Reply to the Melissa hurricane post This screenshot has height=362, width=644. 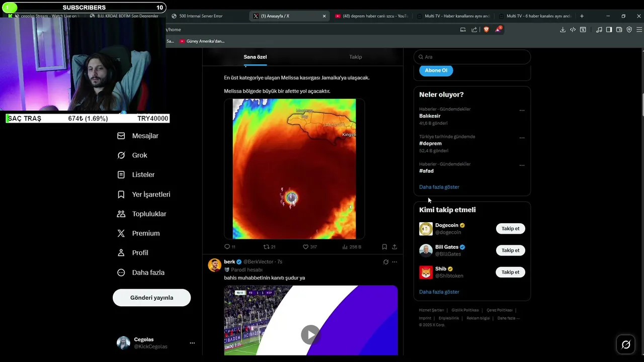click(229, 247)
